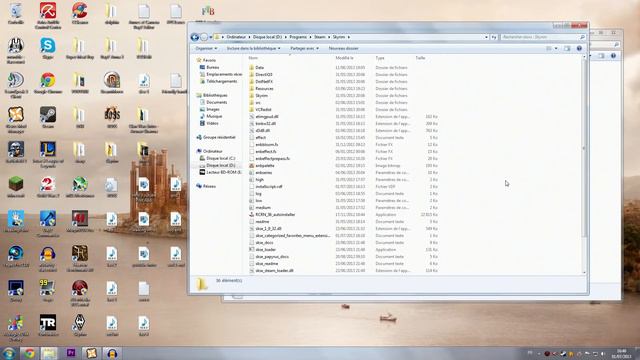Image resolution: width=640 pixels, height=360 pixels.
Task: Open Chrome from the taskbar
Action: point(29,353)
